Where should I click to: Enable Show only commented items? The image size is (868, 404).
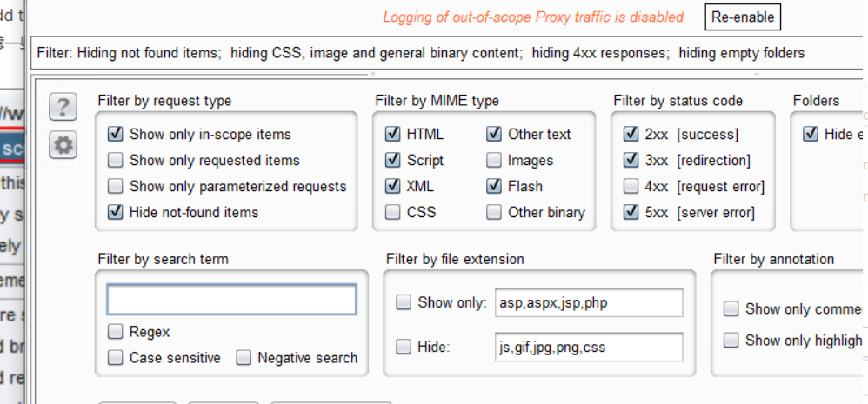pos(731,309)
